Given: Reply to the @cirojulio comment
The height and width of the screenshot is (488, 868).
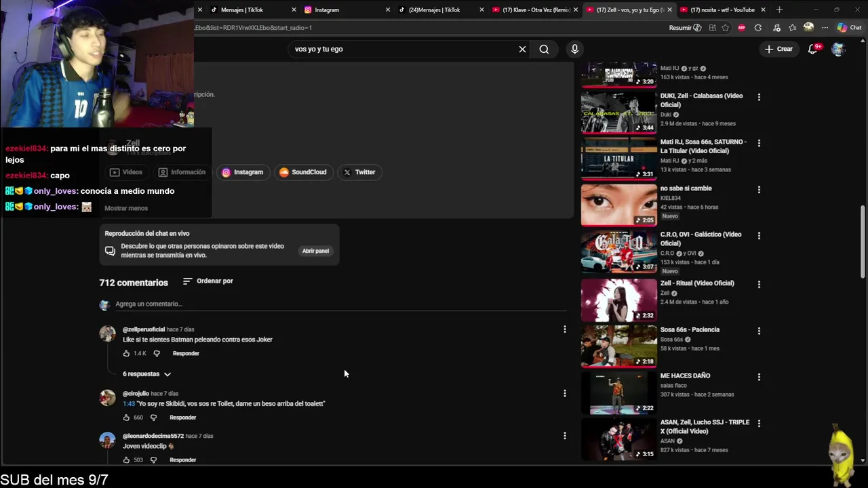Looking at the screenshot, I should [x=182, y=418].
